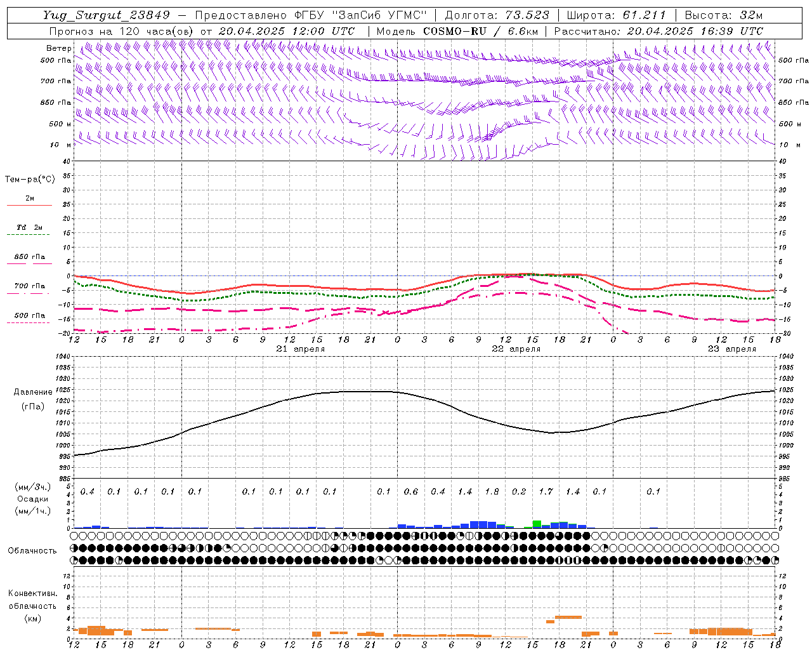Select the "Тем-ра(°C)" temperature panel label
The image size is (812, 650).
30,180
